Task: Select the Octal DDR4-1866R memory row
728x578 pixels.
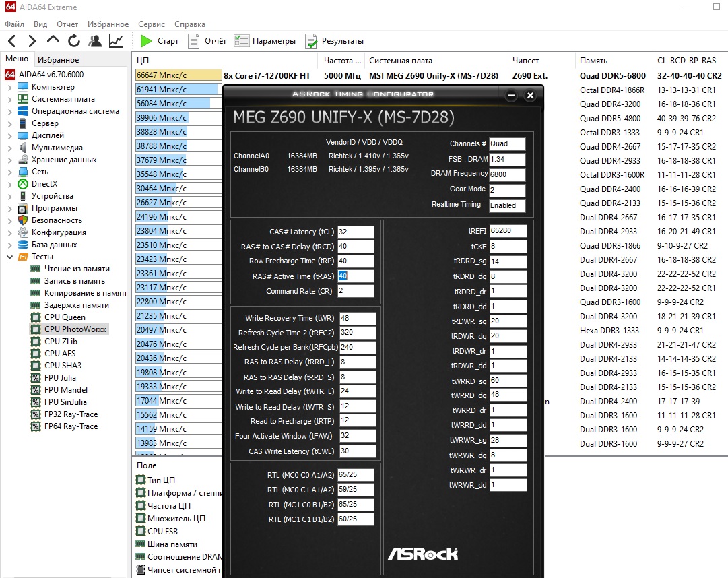Action: click(612, 90)
